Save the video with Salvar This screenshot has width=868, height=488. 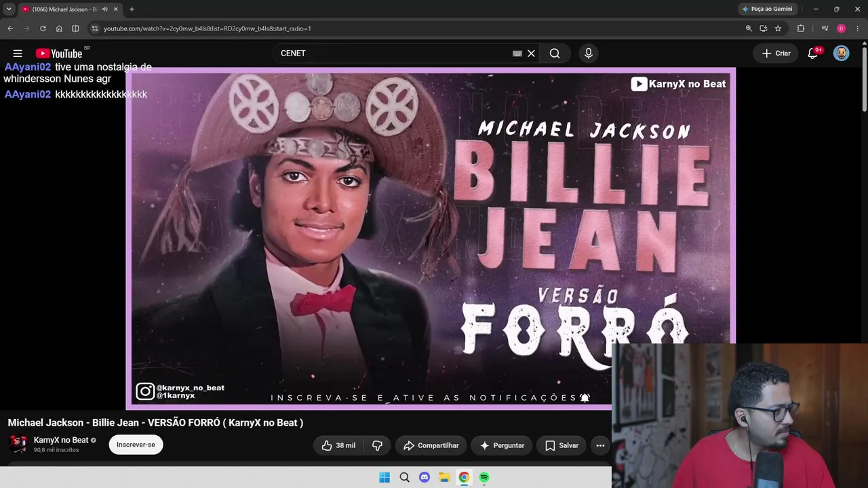(562, 445)
